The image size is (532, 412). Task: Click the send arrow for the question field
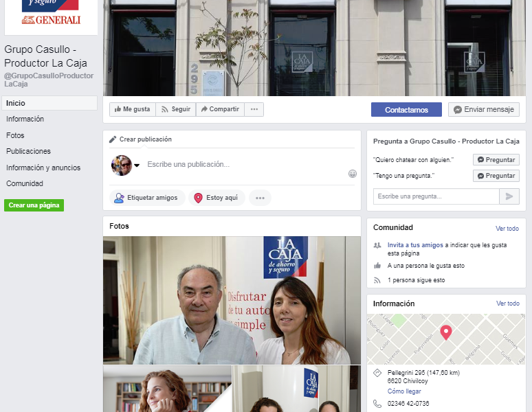tap(509, 196)
